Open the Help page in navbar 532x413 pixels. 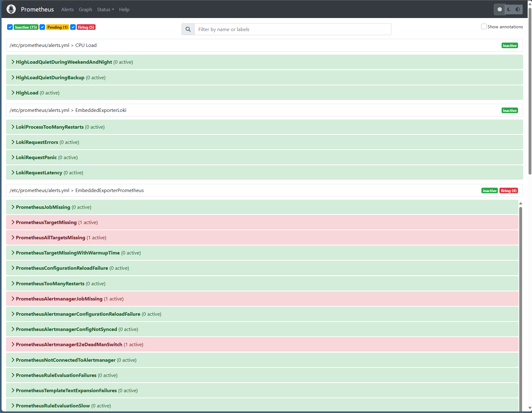pos(124,10)
